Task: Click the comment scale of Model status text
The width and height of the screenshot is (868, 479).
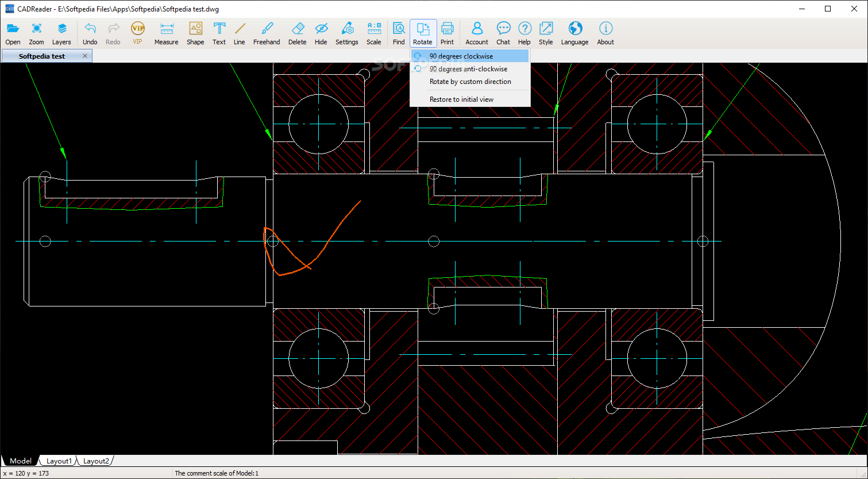Action: coord(217,473)
